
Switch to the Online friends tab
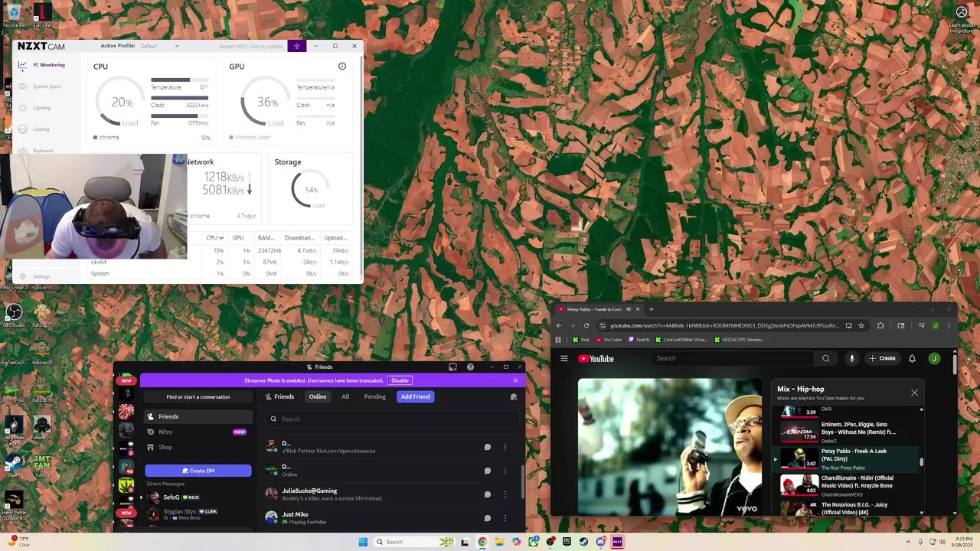pyautogui.click(x=318, y=396)
